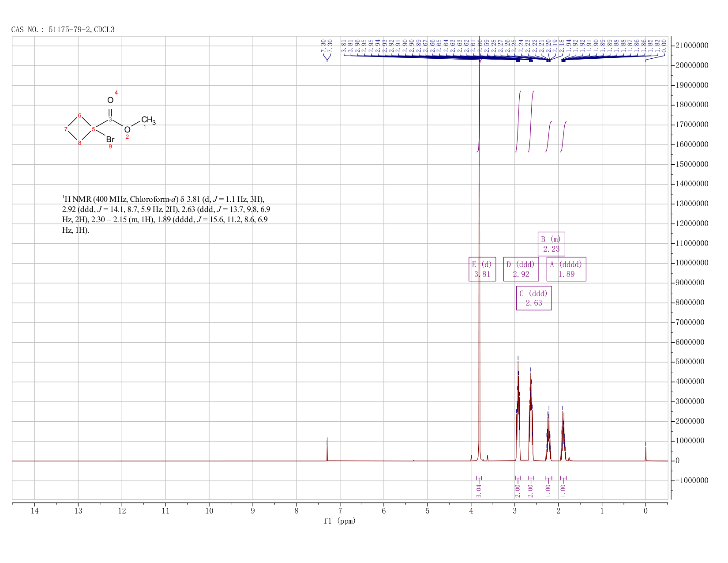Select the integral curve above 2.92 ppm
Image resolution: width=728 pixels, height=563 pixels.
pyautogui.click(x=518, y=121)
